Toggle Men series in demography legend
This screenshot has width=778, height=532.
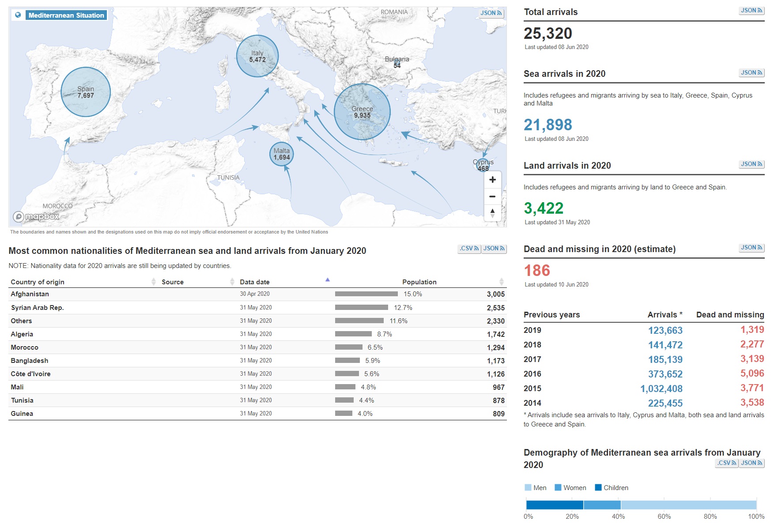[535, 488]
